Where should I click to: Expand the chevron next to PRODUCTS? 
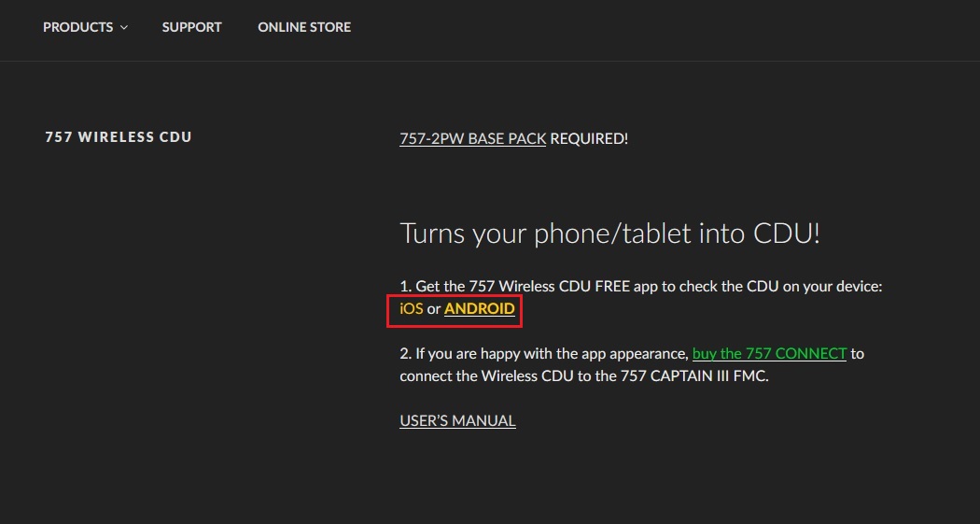point(123,28)
